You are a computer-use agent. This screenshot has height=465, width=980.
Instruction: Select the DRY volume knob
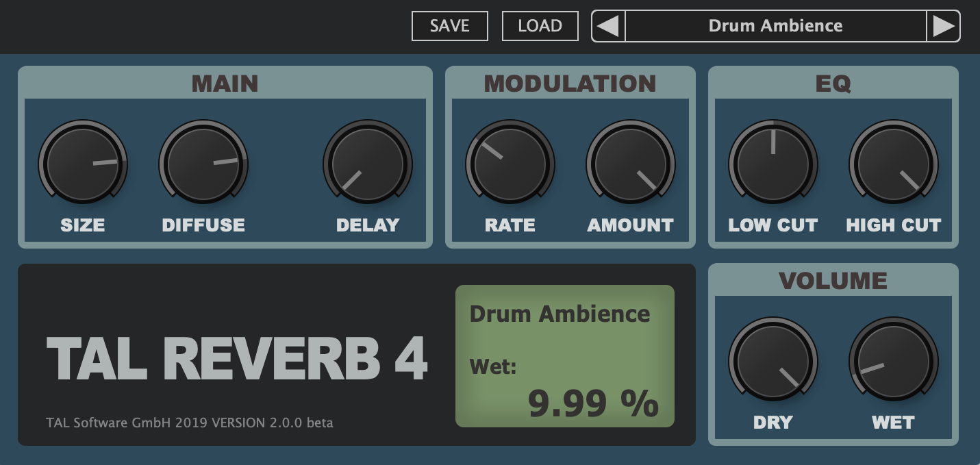tap(773, 360)
